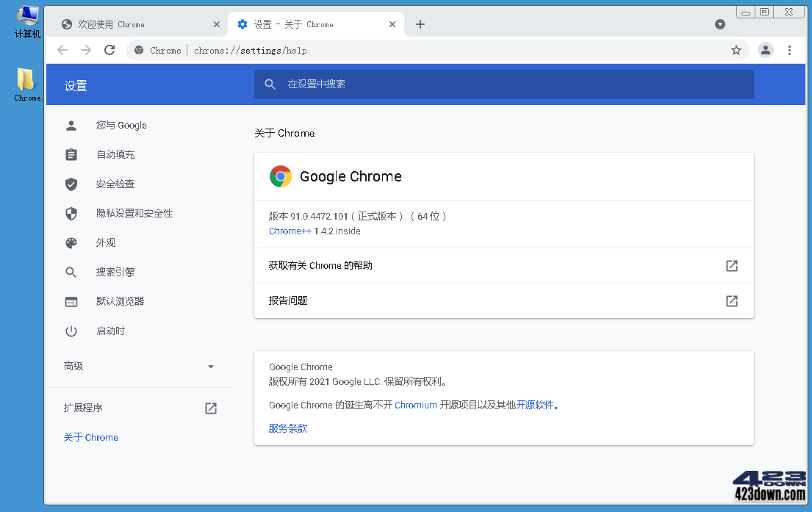
Task: Reload the current page
Action: coord(109,50)
